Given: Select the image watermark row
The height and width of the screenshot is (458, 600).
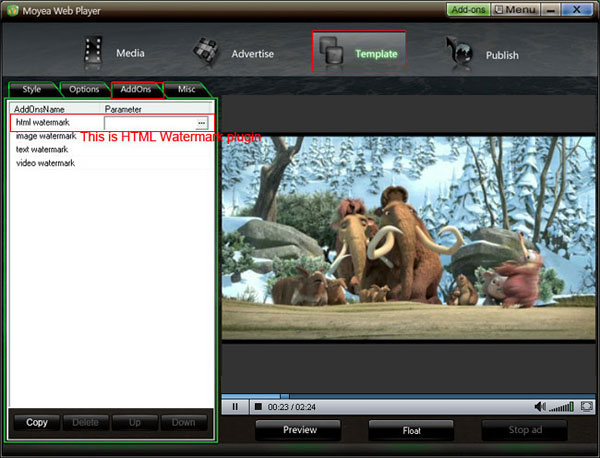Looking at the screenshot, I should (111, 136).
